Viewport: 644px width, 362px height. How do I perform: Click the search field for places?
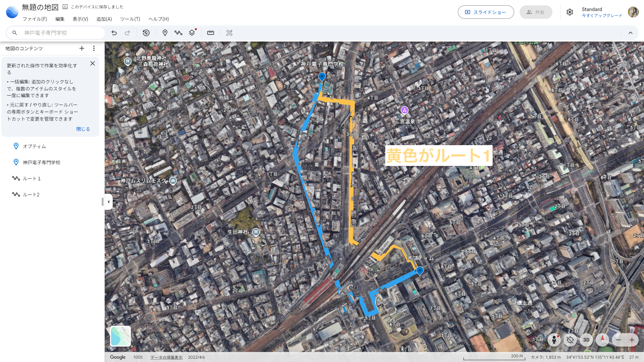coord(56,33)
